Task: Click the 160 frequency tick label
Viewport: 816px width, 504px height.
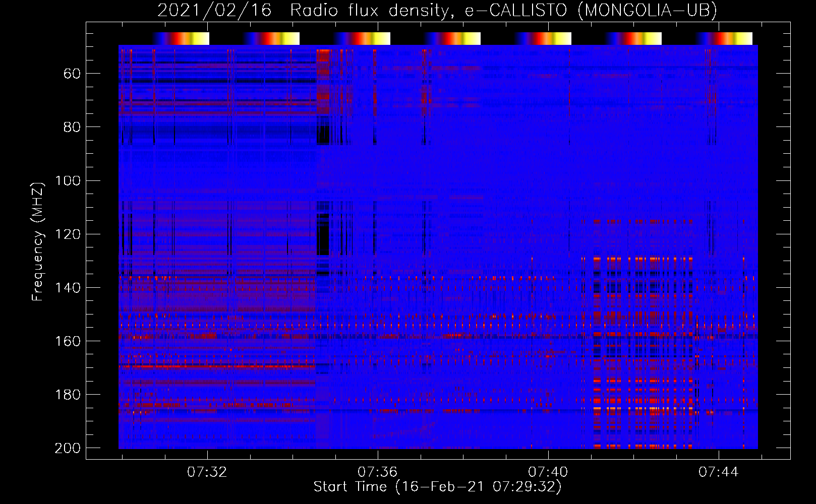Action: (68, 341)
